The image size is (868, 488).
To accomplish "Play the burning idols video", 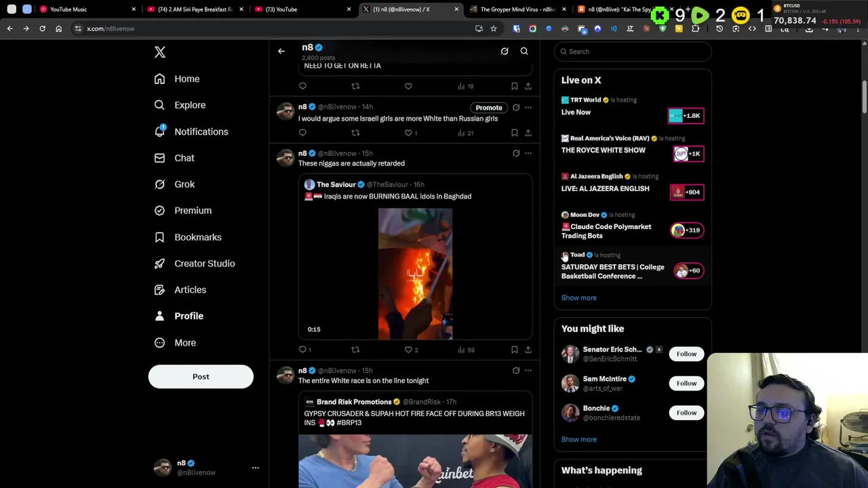I will 415,274.
